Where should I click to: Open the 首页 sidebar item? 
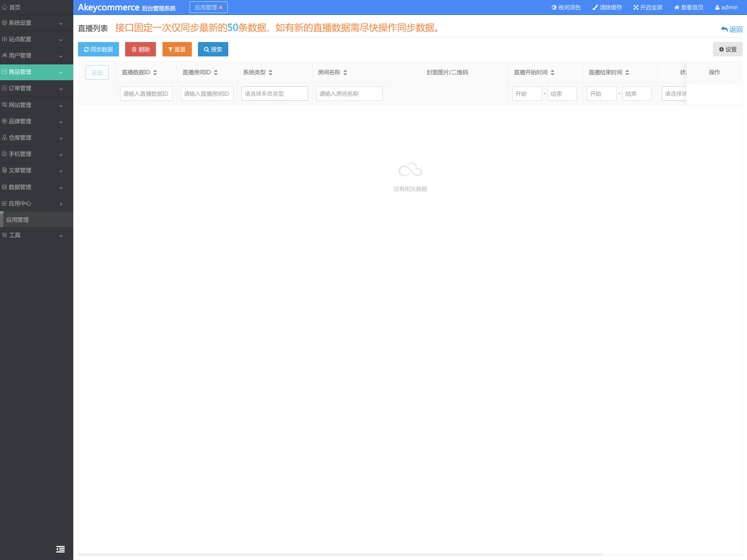click(x=36, y=7)
